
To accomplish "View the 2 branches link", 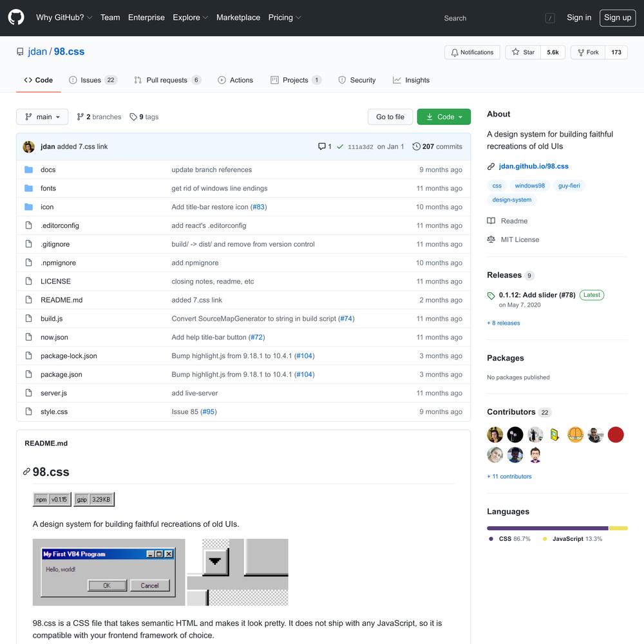I will tap(99, 117).
